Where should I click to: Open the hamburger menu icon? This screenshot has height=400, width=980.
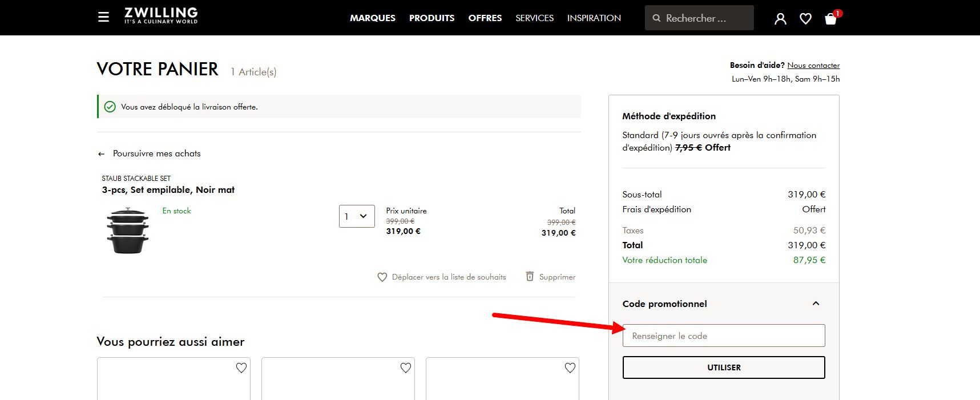(x=103, y=17)
